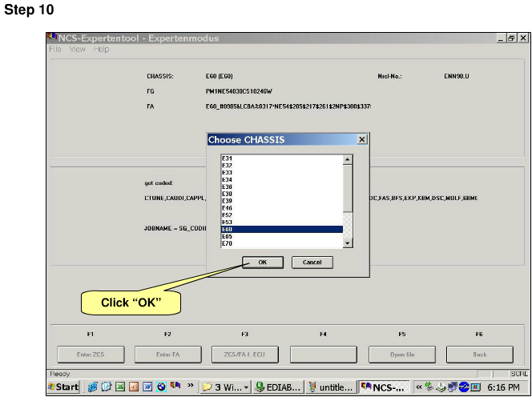Screen dimensions: 532x397
Task: Click the BMW logo quick launch icon
Action: [162, 387]
